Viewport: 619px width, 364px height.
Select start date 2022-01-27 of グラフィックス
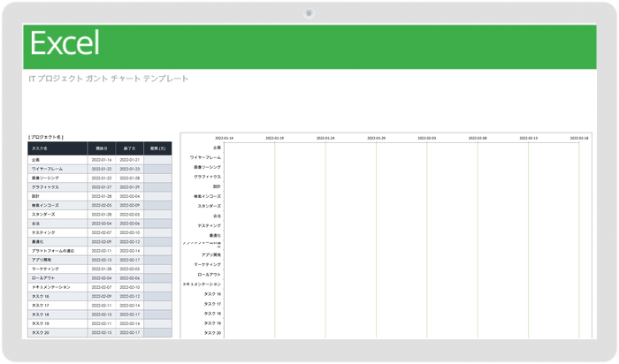(x=102, y=187)
